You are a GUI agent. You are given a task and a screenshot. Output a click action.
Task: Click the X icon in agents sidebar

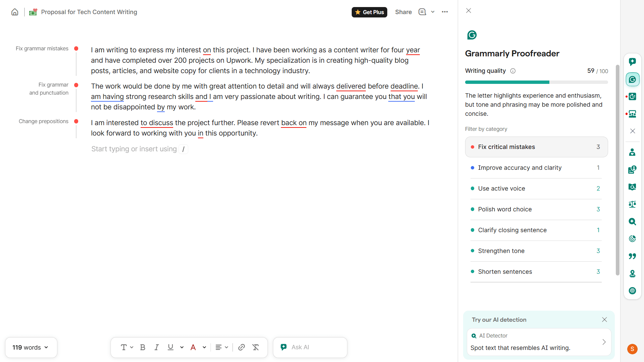coord(632,131)
